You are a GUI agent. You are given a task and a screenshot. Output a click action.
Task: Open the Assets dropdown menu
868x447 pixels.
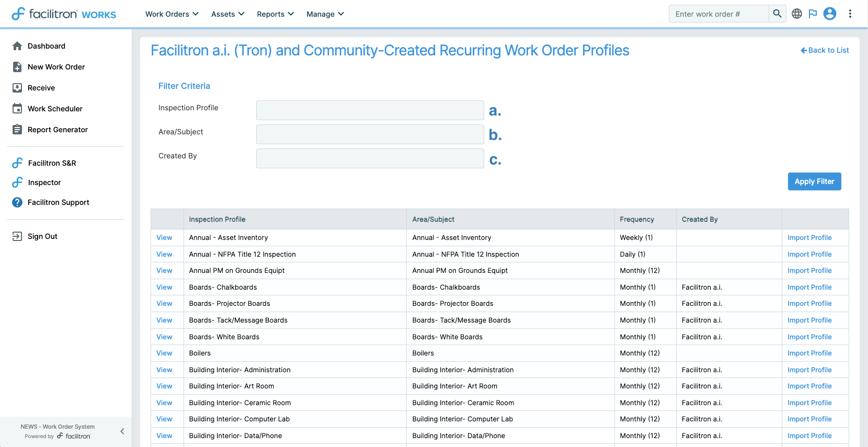(x=227, y=14)
